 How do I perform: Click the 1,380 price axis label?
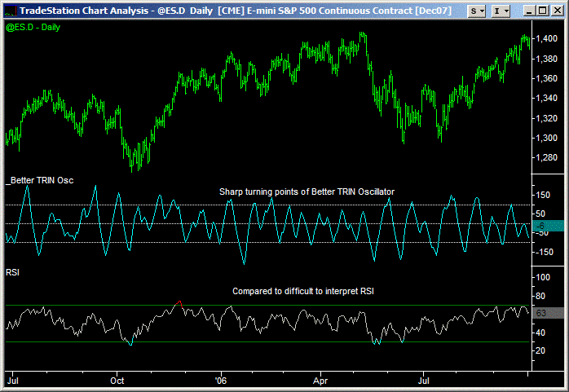tap(546, 59)
